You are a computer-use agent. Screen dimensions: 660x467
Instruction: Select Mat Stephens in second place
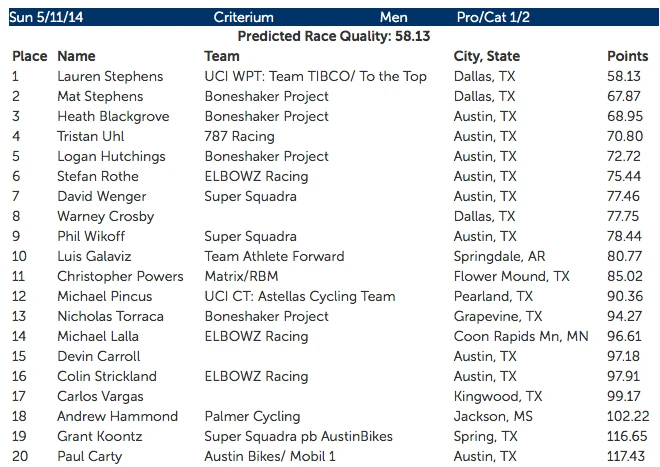[x=100, y=97]
